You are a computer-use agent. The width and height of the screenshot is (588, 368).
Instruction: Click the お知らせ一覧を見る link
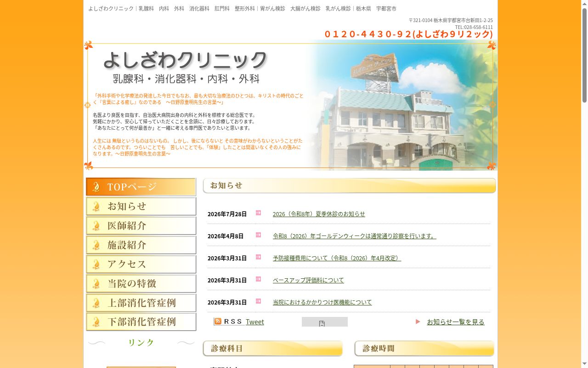(456, 322)
